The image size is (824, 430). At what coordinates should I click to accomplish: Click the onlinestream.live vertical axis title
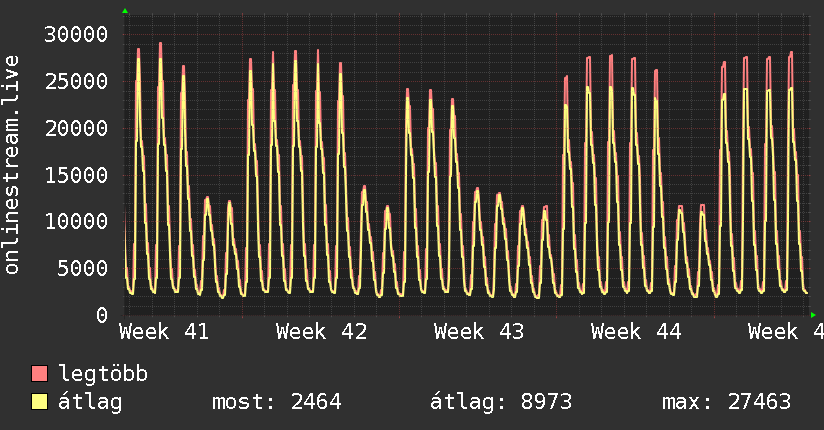(11, 165)
